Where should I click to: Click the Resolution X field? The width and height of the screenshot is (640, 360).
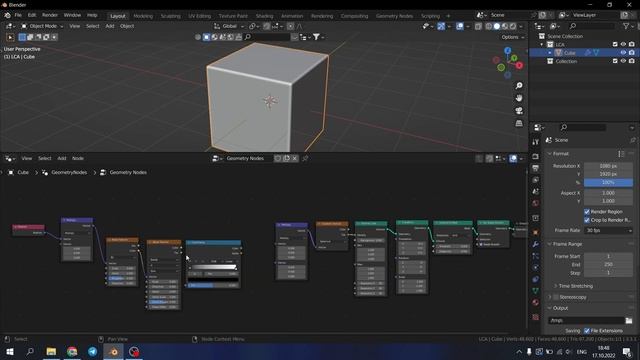coord(608,166)
